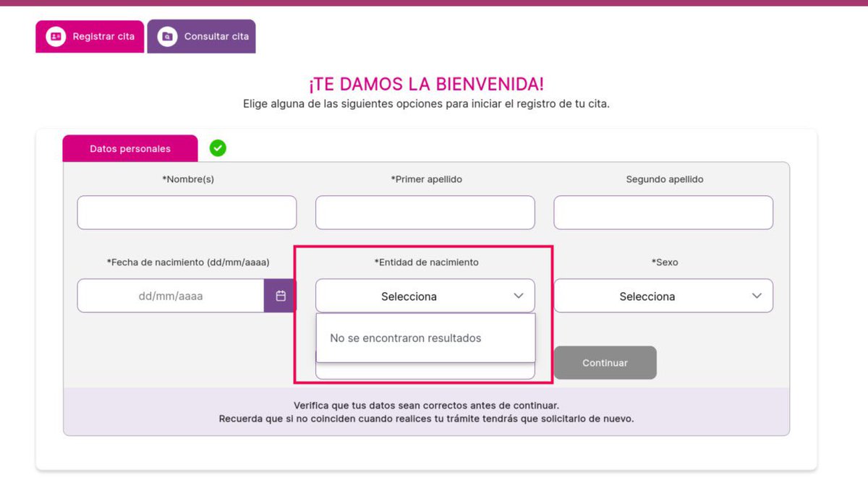868x478 pixels.
Task: Click the '*Nombre(s)' label
Action: 188,179
